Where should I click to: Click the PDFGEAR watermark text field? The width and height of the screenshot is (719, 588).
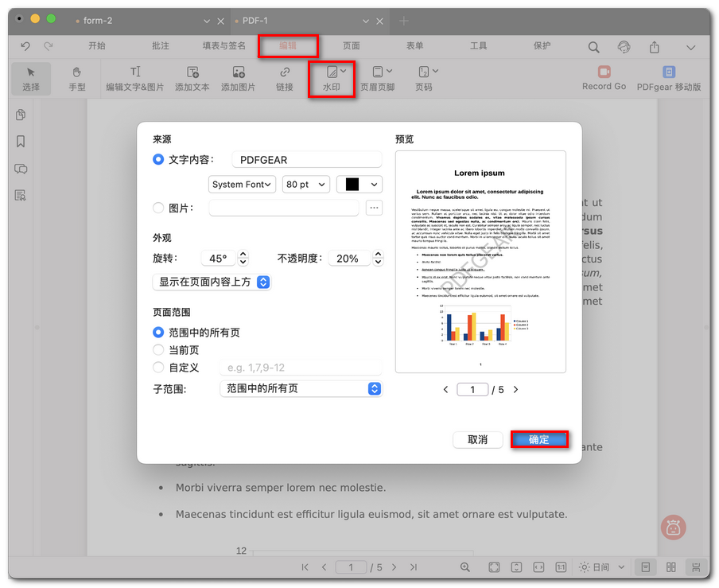306,160
